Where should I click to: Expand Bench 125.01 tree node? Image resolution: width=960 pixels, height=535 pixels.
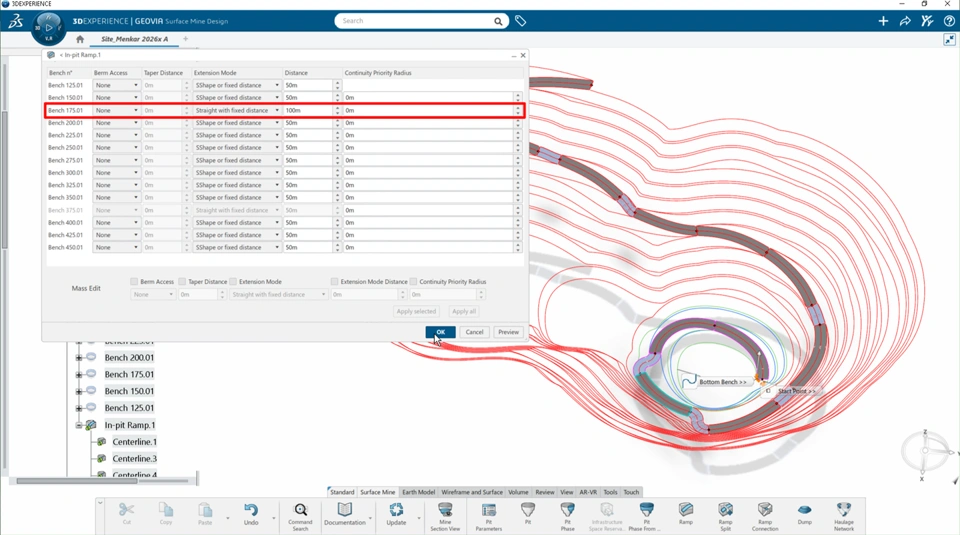[x=78, y=408]
